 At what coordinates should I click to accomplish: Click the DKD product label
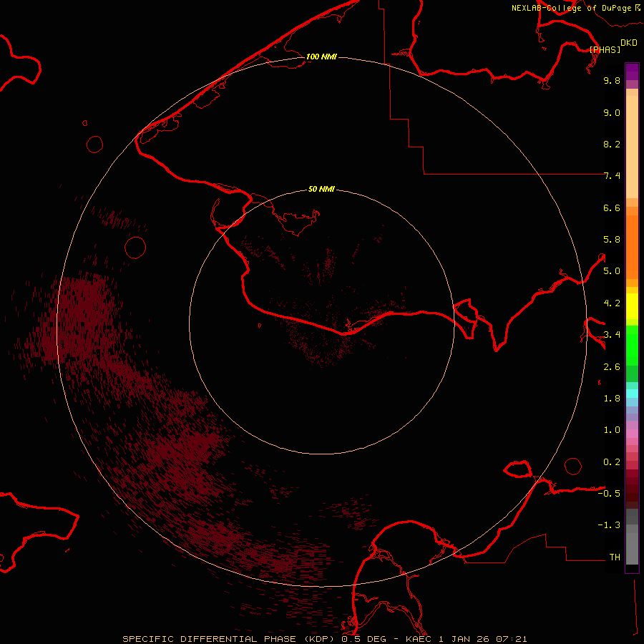tap(629, 43)
